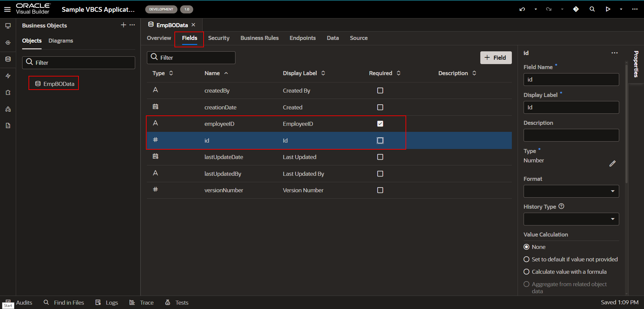Viewport: 644px width, 309px height.
Task: Expand the Preview options dropdown arrow
Action: (621, 9)
